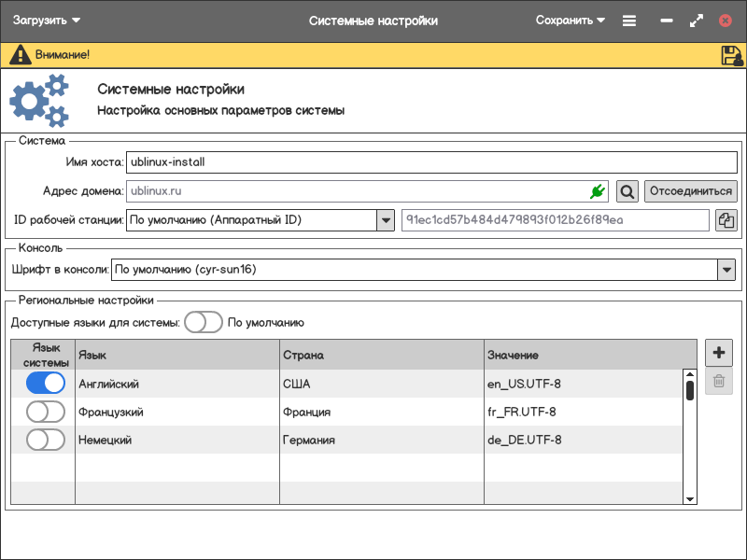The image size is (747, 560).
Task: Click the trash icon to delete language
Action: pos(718,381)
